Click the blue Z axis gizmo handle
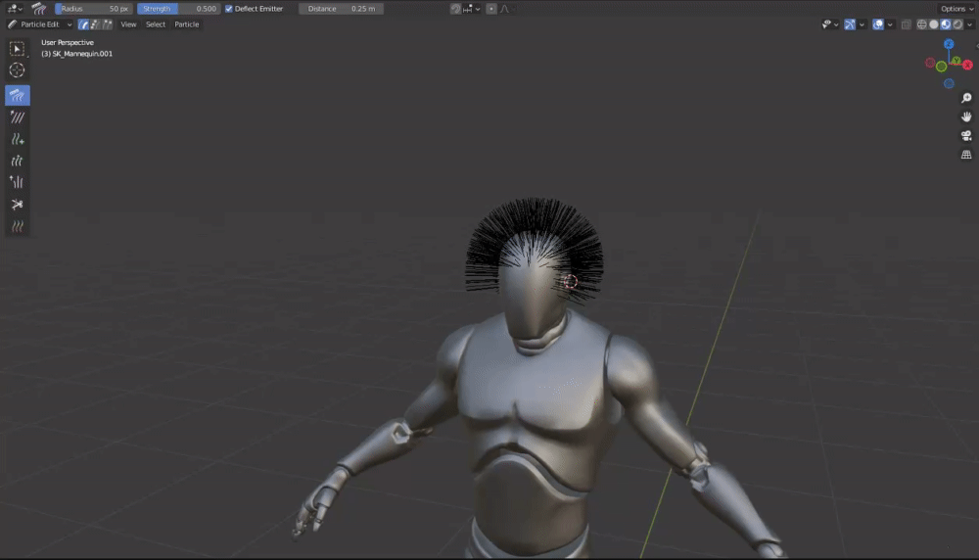The width and height of the screenshot is (979, 560). [949, 44]
